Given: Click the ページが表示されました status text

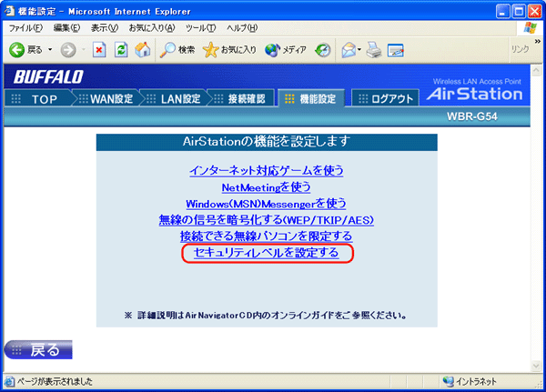Looking at the screenshot, I should click(55, 382).
